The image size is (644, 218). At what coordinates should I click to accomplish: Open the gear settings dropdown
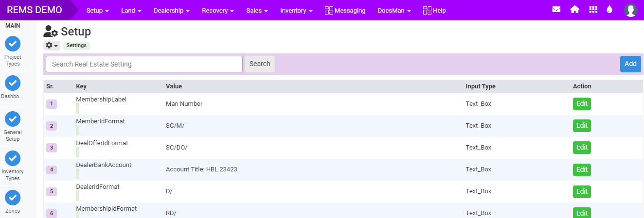[x=52, y=46]
